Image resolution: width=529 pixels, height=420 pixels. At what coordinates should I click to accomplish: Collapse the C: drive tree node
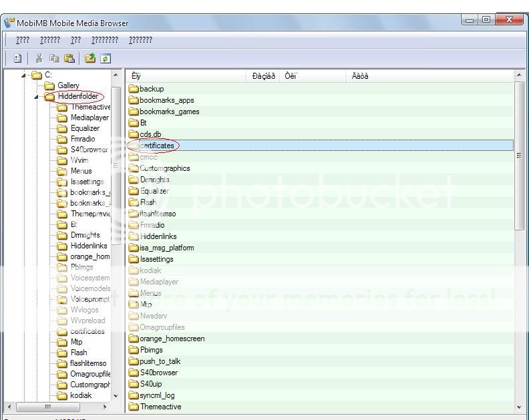point(25,75)
